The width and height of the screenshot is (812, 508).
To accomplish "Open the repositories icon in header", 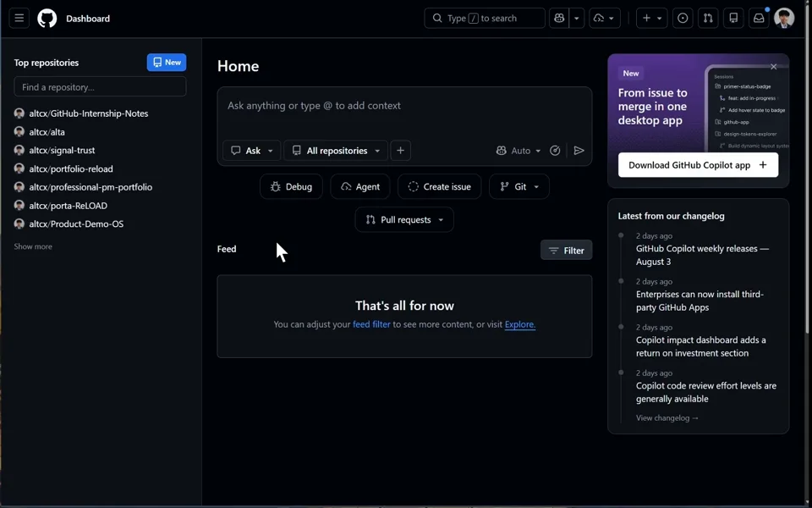I will [x=733, y=18].
